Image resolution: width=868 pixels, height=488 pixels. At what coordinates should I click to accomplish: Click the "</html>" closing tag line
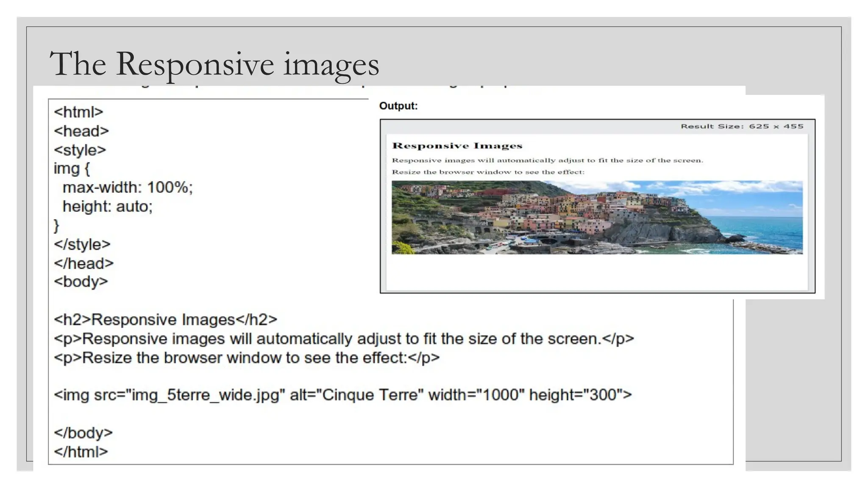(81, 452)
